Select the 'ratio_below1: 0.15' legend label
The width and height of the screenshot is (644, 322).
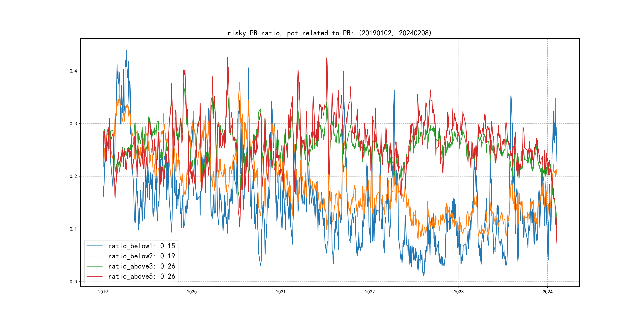[142, 246]
